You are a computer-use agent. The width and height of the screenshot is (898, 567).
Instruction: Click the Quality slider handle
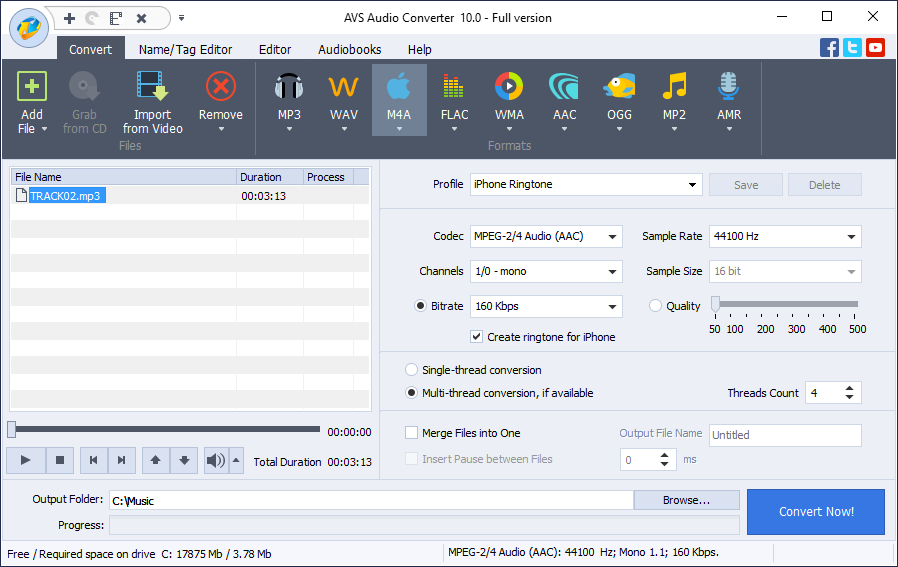coord(715,304)
